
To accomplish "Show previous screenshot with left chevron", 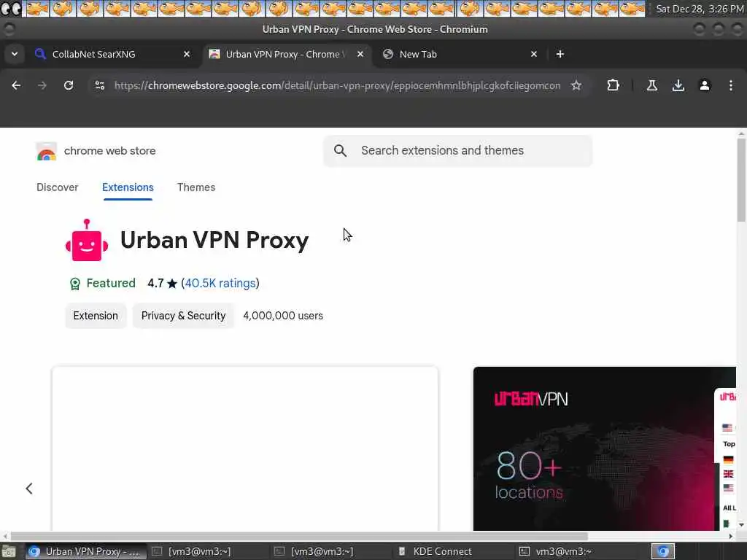I will 29,488.
